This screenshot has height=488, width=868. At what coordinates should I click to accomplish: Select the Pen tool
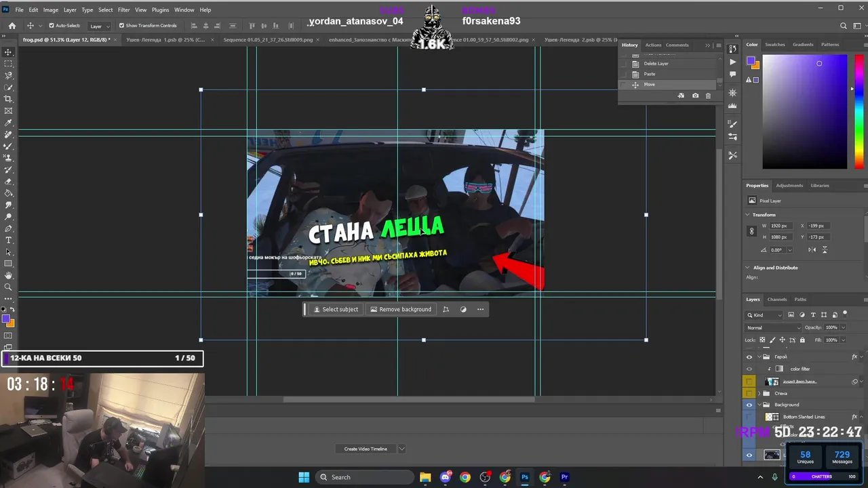(8, 229)
